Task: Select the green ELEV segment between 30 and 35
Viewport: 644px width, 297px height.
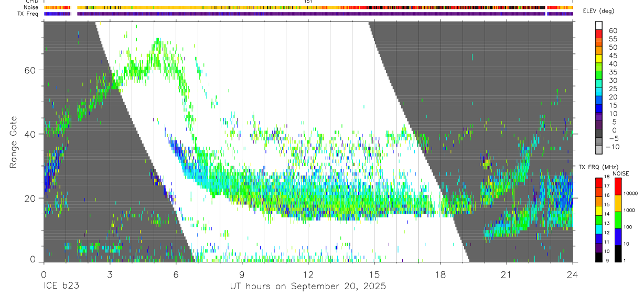Action: tap(599, 75)
